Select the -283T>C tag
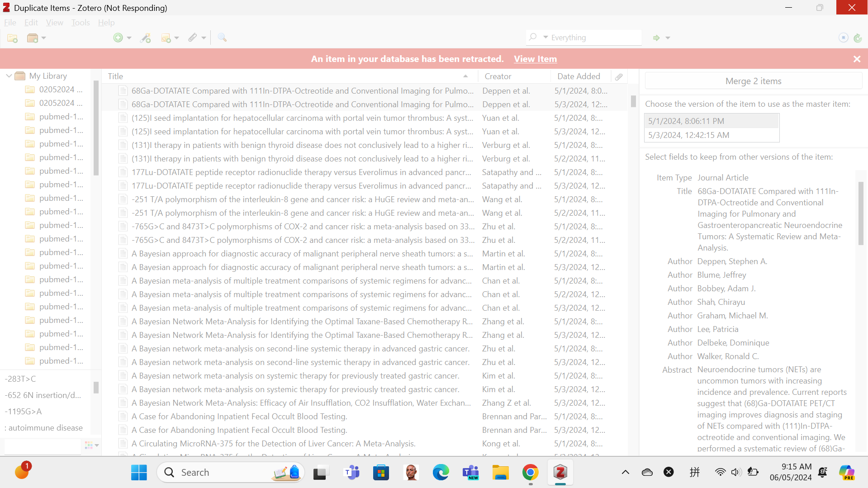This screenshot has height=488, width=868. 20,379
